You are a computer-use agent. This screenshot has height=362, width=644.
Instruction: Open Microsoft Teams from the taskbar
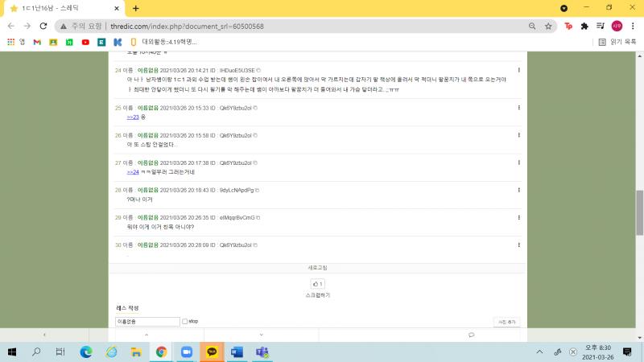[262, 352]
